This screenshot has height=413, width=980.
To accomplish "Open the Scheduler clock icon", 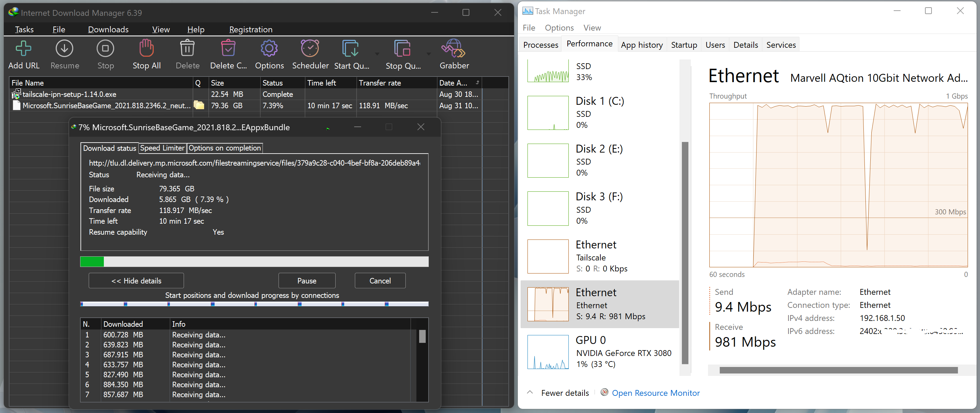I will click(x=310, y=49).
